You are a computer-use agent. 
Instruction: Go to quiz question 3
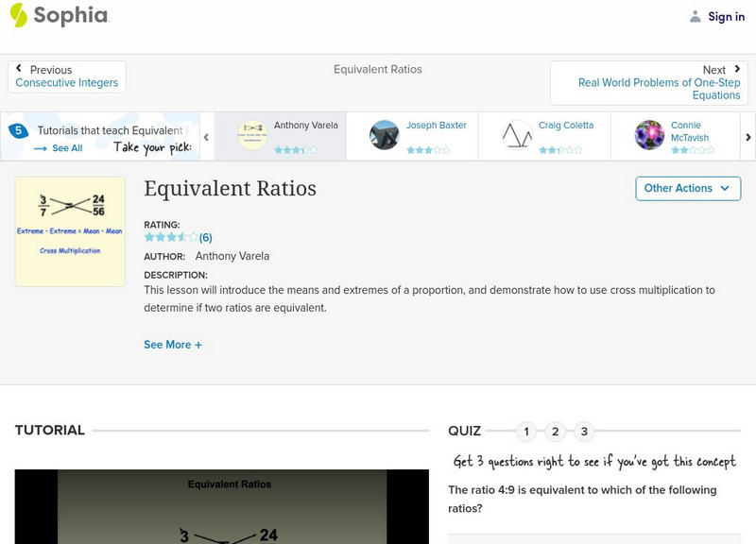click(584, 432)
